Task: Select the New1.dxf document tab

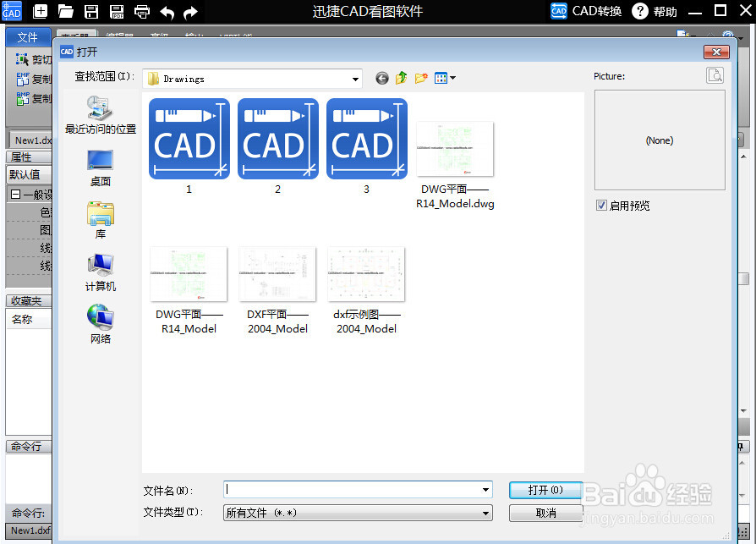Action: click(30, 140)
